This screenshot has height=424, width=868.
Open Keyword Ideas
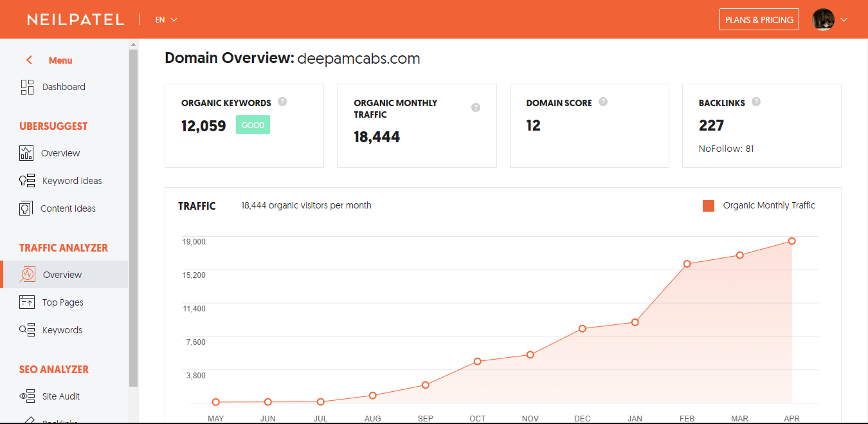[x=72, y=181]
